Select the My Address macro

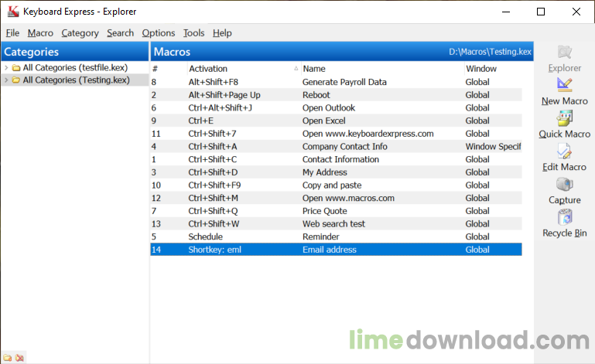[337, 172]
